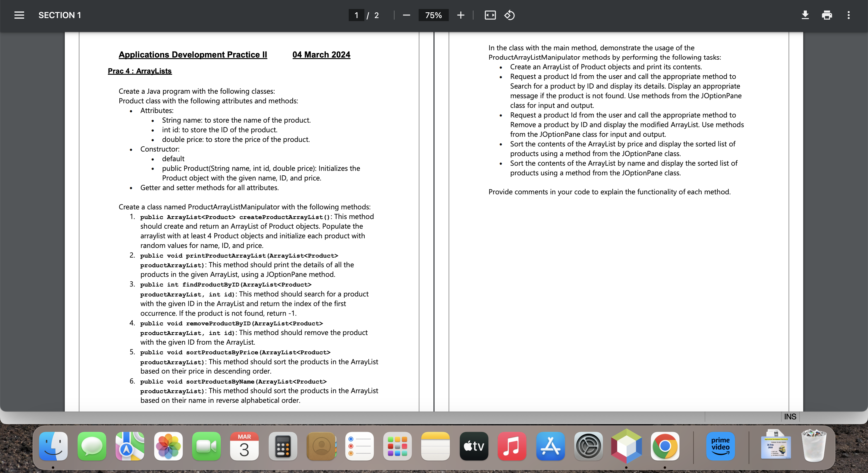This screenshot has width=868, height=473.
Task: Click the 75% zoom level display
Action: click(433, 15)
